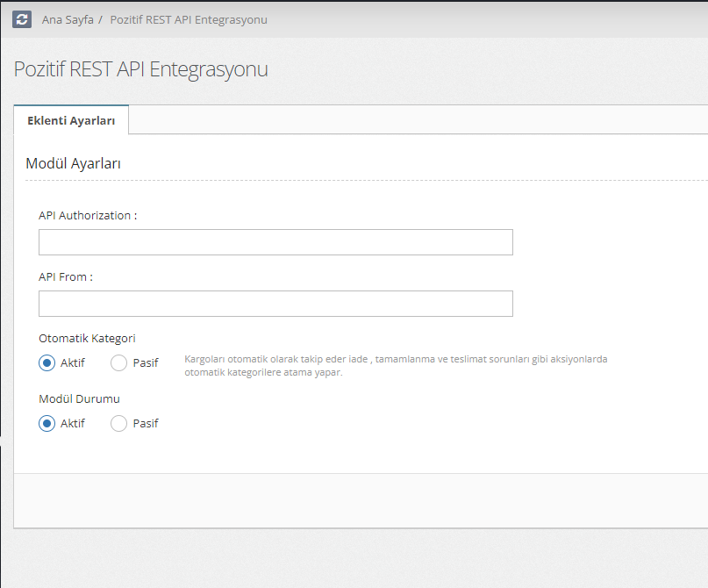708x588 pixels.
Task: Click the Otomatik Kategori group label
Action: point(87,338)
